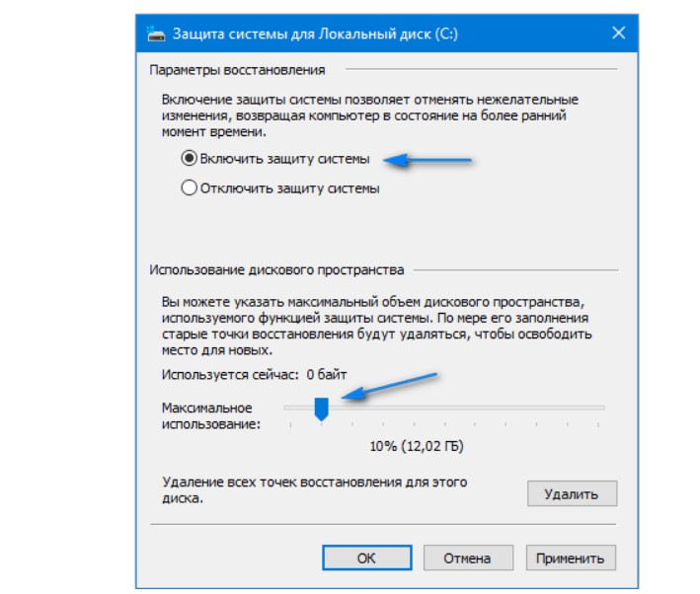Viewport: 700px width, 594px height.
Task: Click the middle of the usage slider track
Action: (444, 408)
